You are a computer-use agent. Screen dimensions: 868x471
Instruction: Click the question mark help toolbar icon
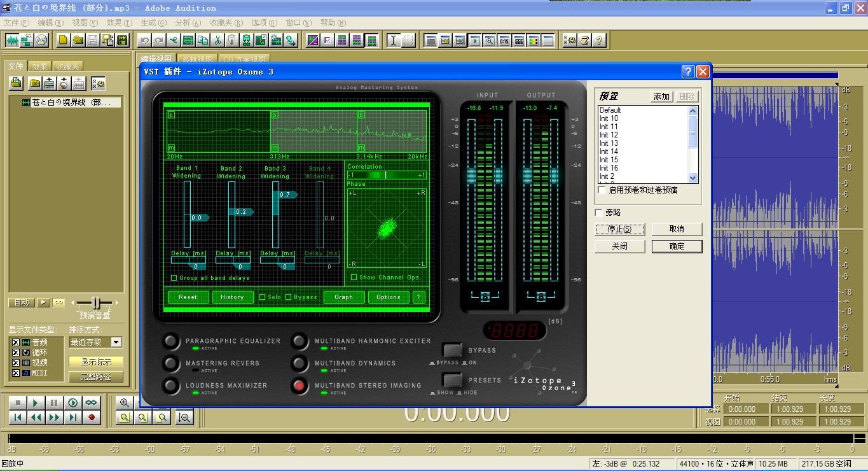tap(599, 40)
